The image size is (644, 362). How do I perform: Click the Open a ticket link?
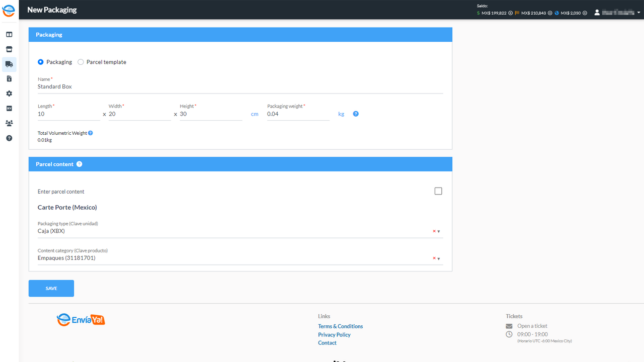pos(532,326)
